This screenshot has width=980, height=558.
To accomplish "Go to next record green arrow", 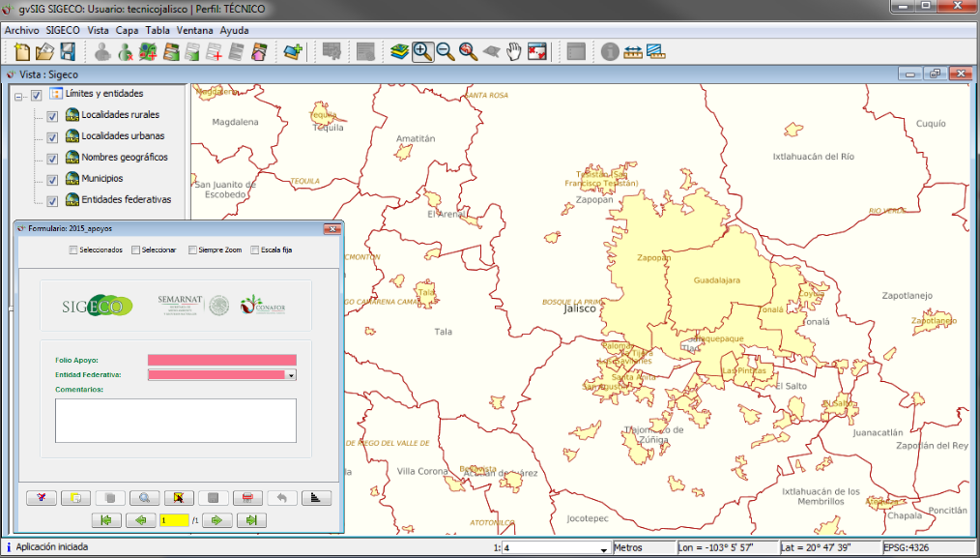I will [x=217, y=520].
